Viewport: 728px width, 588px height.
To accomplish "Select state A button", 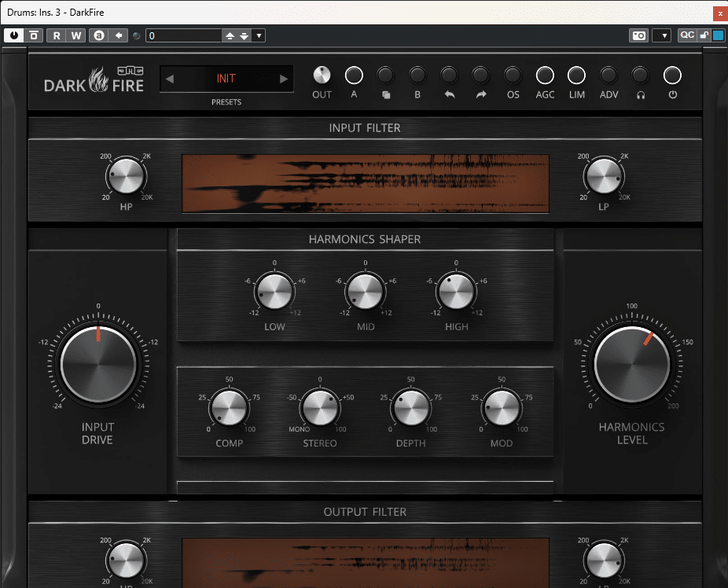I will (354, 75).
